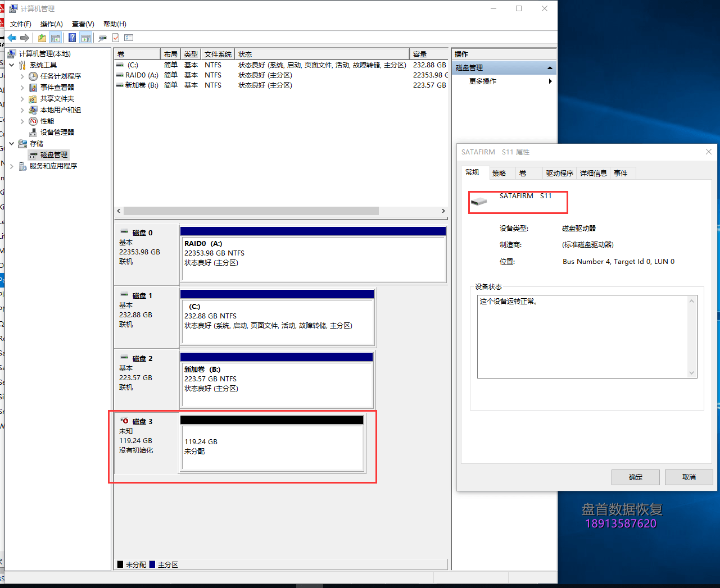Close the SATAFIRM S11 属性 dialog
720x588 pixels.
point(709,152)
